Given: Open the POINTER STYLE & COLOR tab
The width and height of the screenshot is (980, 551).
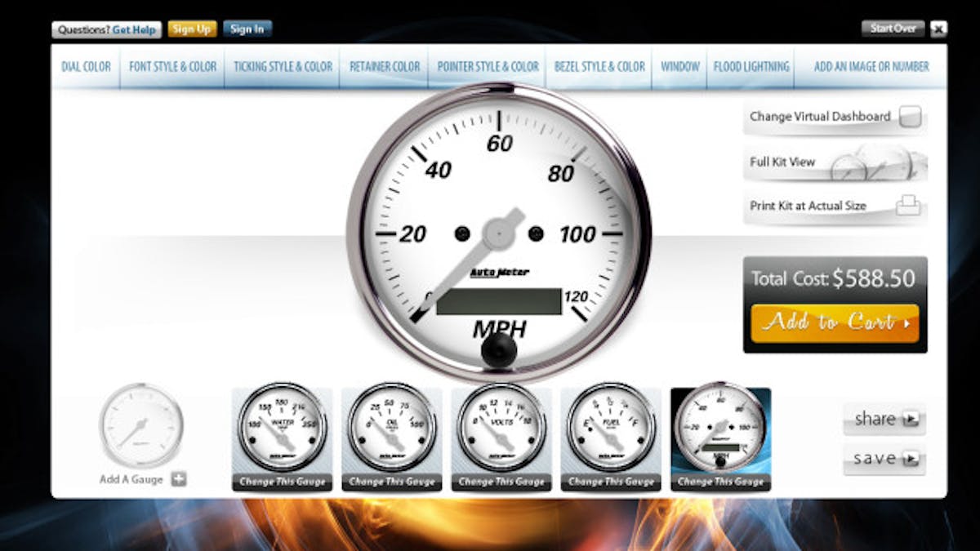Looking at the screenshot, I should pyautogui.click(x=487, y=67).
